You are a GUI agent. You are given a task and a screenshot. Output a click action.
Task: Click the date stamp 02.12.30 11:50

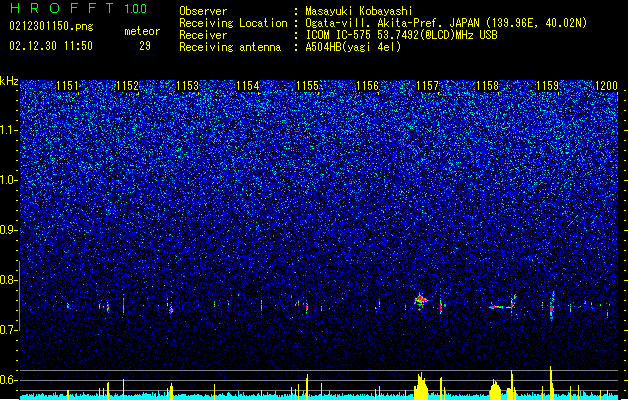point(51,46)
